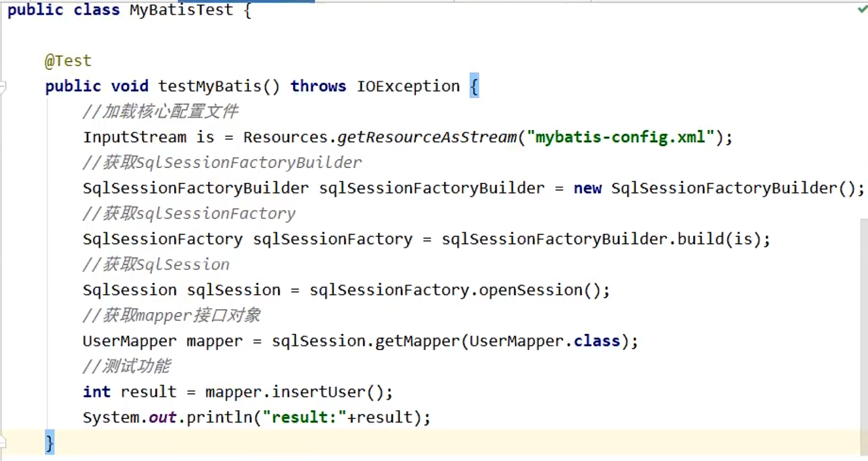
Task: Click the comment //加载核心配置文件
Action: tap(161, 111)
